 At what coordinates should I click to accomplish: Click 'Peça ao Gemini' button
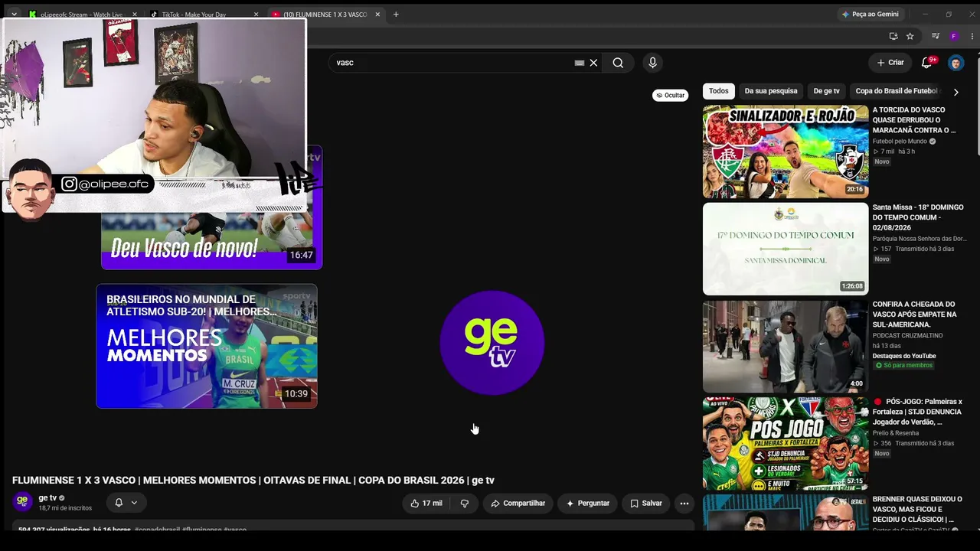(870, 15)
